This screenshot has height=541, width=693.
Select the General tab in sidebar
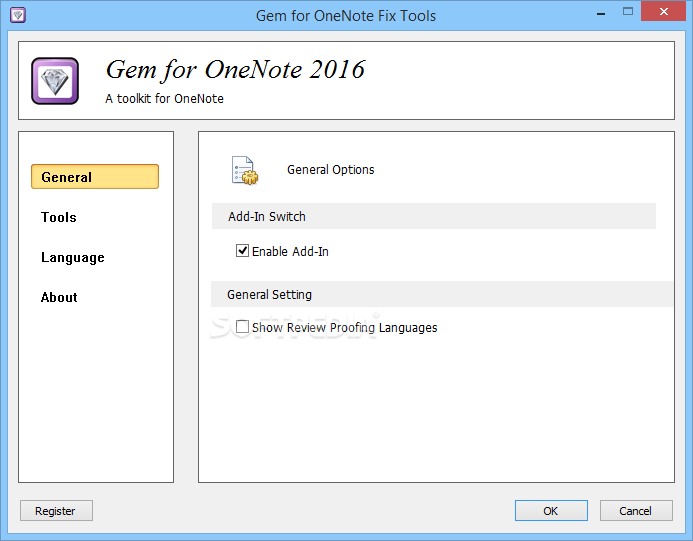(95, 177)
